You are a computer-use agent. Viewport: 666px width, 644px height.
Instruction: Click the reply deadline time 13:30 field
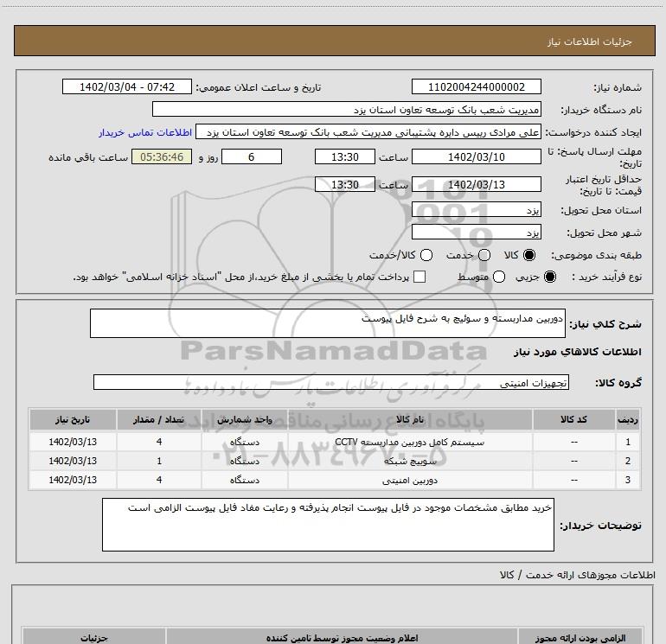(345, 156)
